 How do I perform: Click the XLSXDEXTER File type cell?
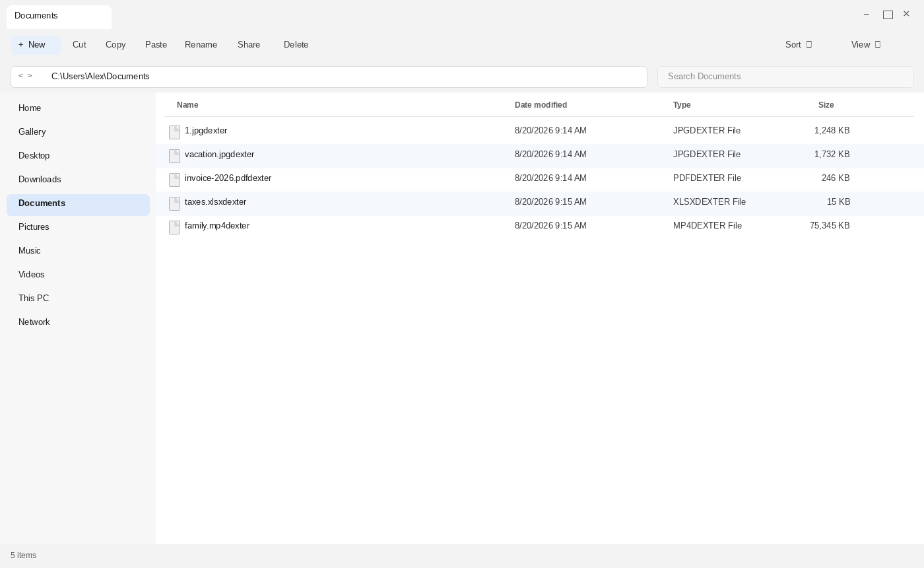[709, 202]
